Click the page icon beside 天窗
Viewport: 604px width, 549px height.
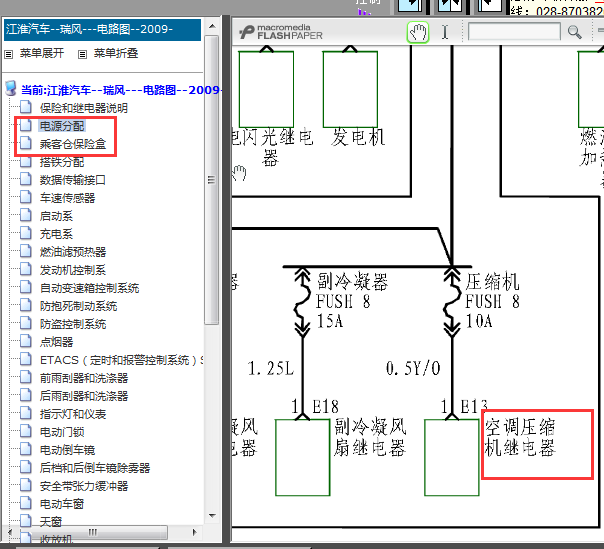coord(26,521)
